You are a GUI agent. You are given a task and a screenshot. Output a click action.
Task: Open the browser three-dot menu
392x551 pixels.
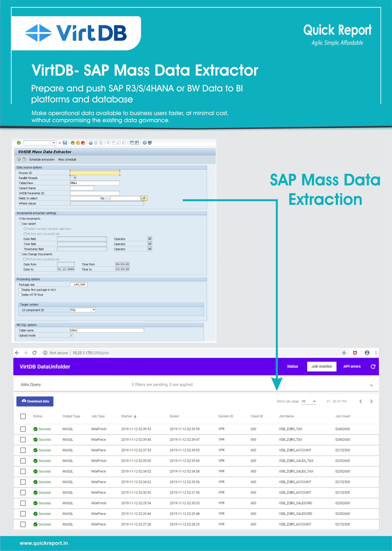pyautogui.click(x=376, y=353)
